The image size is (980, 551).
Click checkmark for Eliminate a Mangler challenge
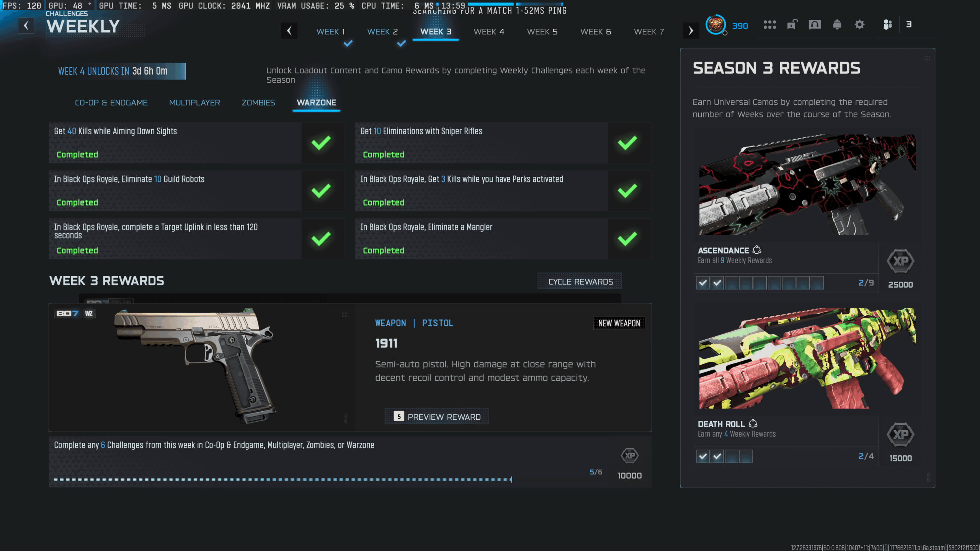627,239
